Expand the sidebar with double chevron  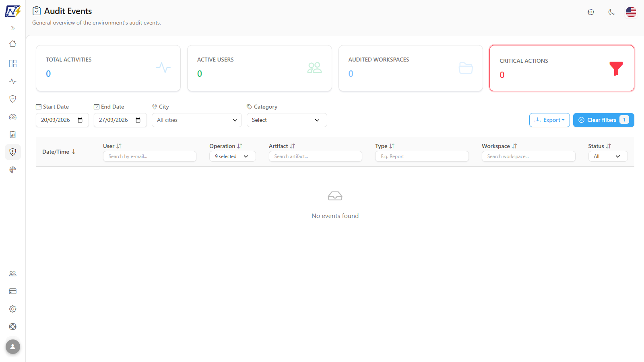[13, 28]
